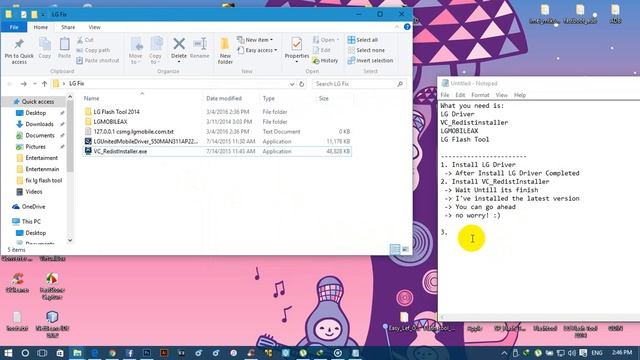Click the Open ribbon button
Image resolution: width=640 pixels, height=360 pixels.
coord(326,40)
